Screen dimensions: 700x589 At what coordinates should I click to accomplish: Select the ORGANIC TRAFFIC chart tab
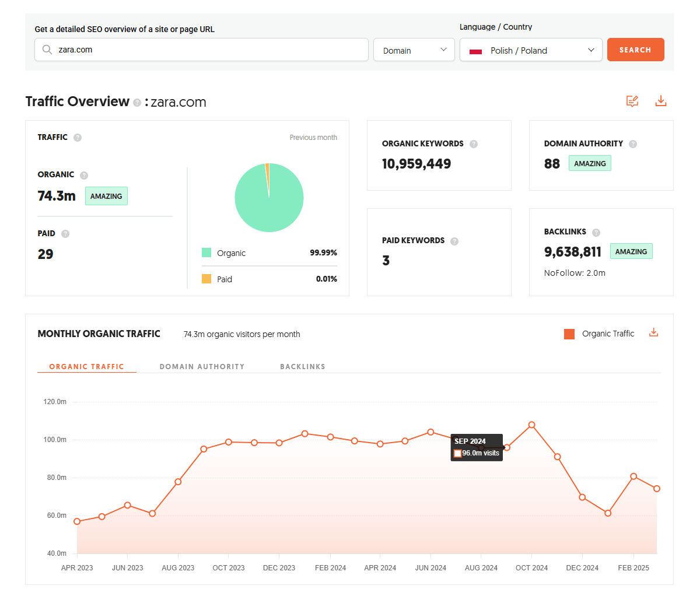pyautogui.click(x=87, y=367)
